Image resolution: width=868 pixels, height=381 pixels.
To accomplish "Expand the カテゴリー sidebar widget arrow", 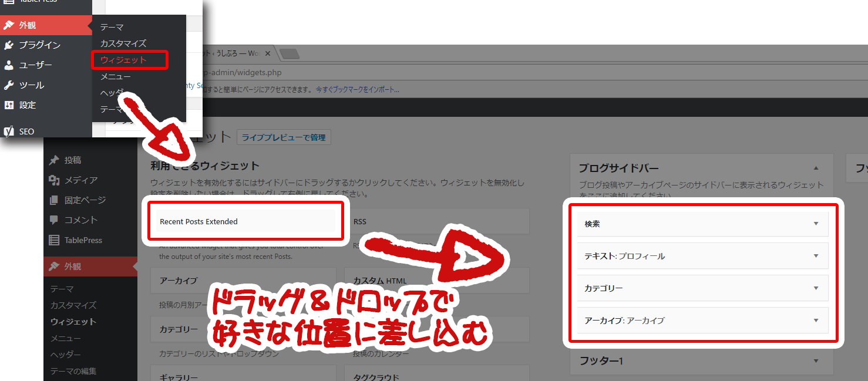I will pos(816,288).
